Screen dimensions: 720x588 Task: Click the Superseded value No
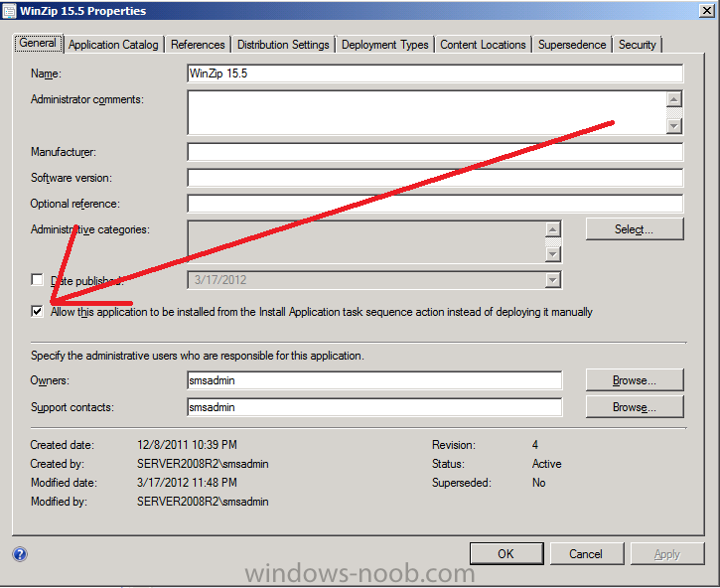point(538,483)
